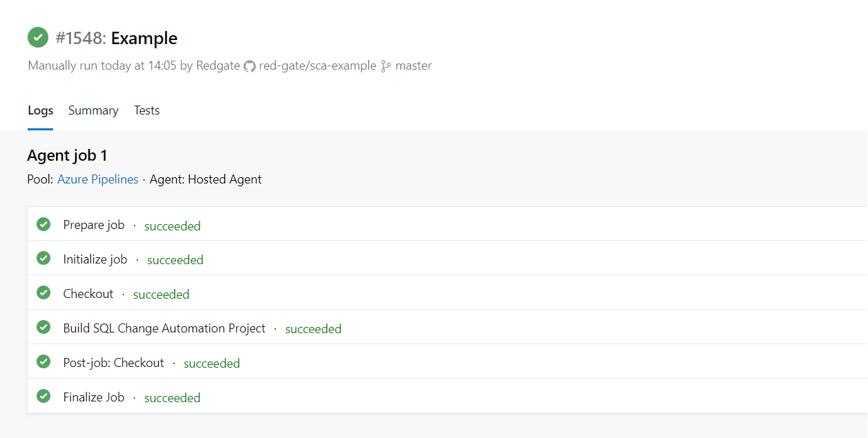Click the Agent job 1 heading
This screenshot has width=868, height=438.
tap(68, 156)
